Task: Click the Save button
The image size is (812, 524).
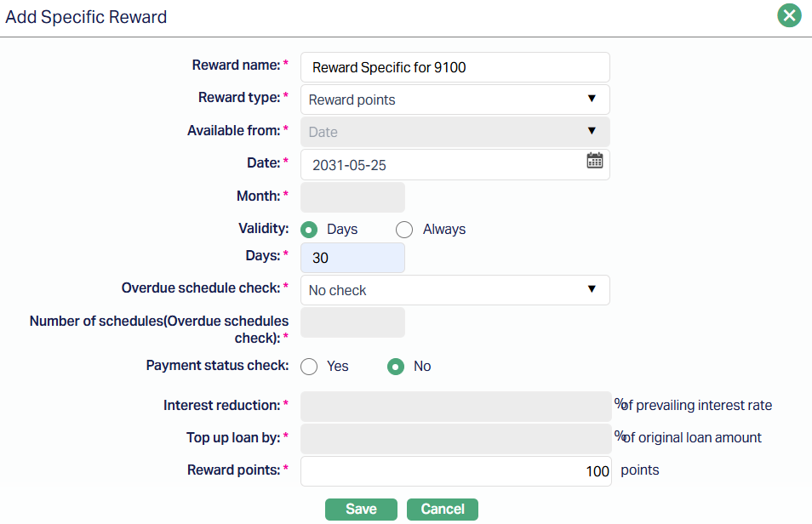Action: click(361, 509)
